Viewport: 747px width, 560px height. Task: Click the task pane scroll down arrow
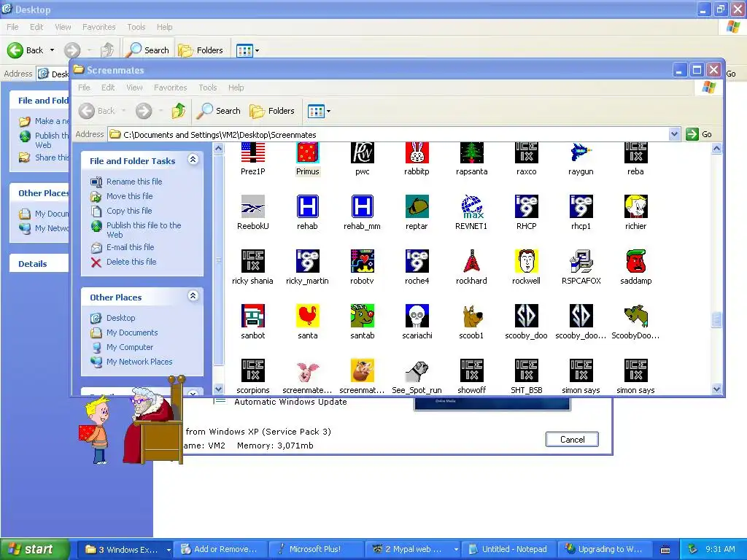pos(218,389)
